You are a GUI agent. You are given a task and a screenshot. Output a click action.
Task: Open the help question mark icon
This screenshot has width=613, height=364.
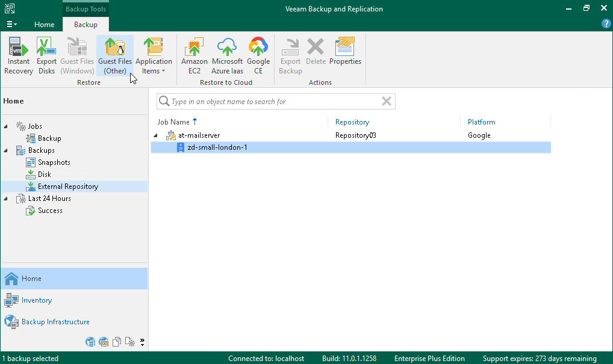click(606, 24)
